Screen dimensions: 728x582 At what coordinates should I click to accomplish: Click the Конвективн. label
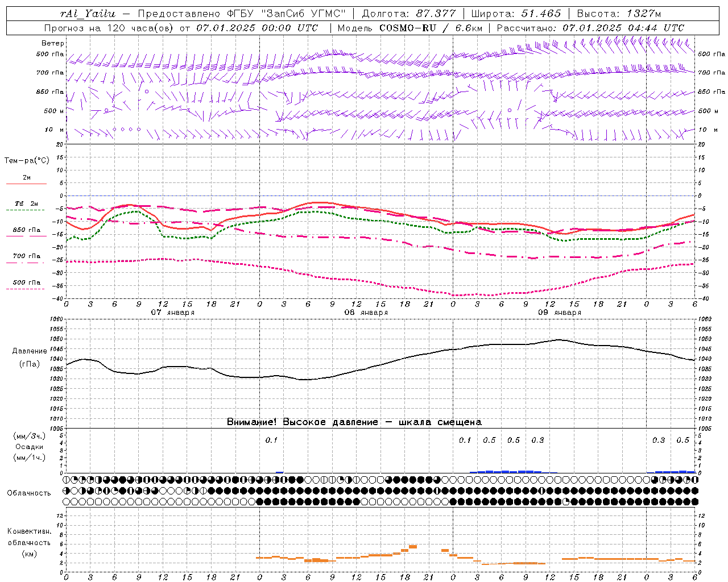pyautogui.click(x=29, y=531)
